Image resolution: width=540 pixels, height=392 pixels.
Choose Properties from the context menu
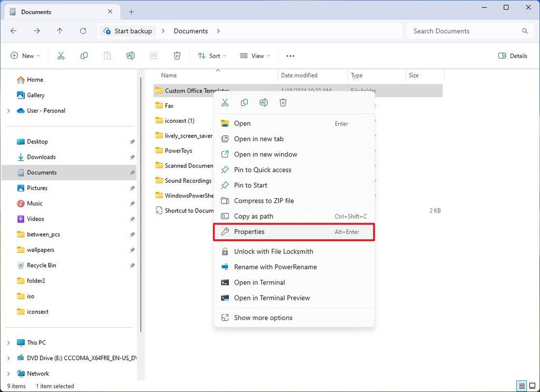click(x=249, y=232)
